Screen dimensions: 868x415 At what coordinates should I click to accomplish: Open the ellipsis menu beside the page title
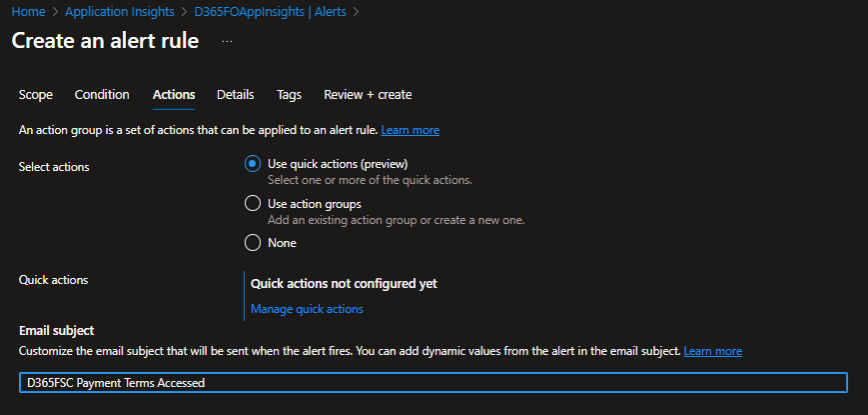[x=227, y=41]
